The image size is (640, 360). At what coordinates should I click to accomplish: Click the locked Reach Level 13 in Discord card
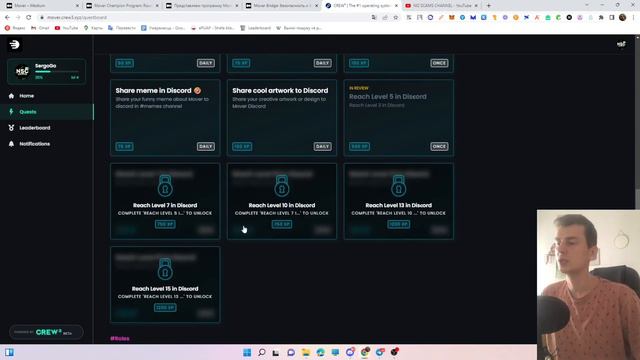399,201
